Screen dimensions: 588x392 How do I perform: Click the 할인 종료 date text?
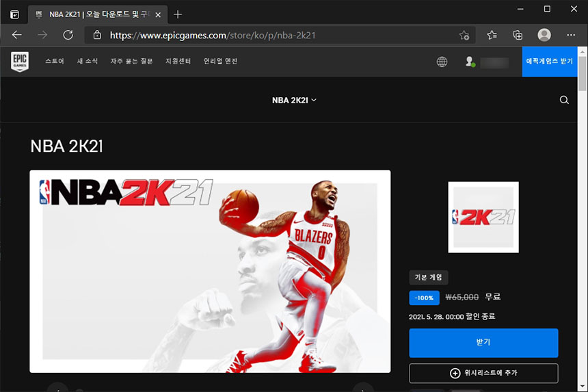[x=452, y=317]
